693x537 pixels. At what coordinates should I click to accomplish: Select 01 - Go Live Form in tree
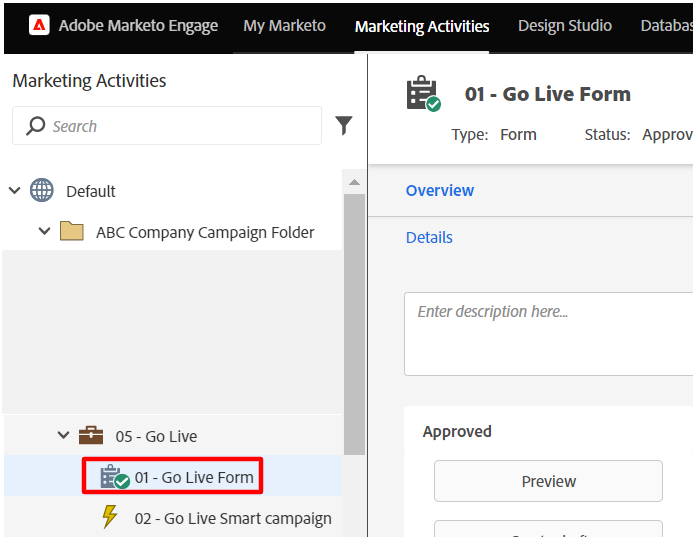(x=194, y=477)
